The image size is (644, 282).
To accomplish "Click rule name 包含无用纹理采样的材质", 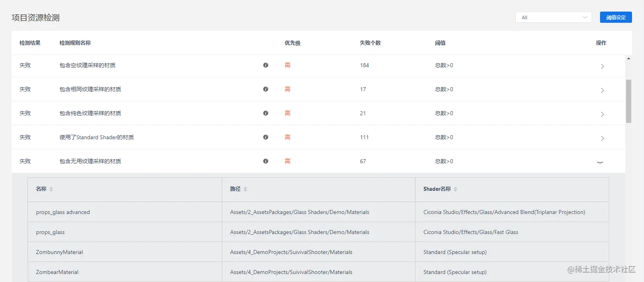I will 90,161.
